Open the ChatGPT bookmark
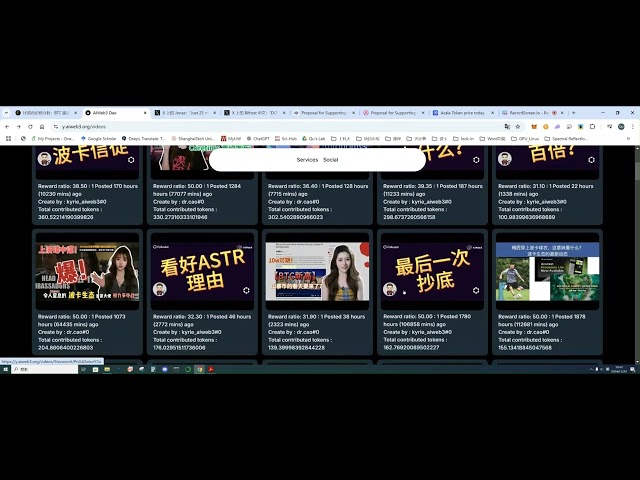Viewport: 640px width, 480px height. click(x=258, y=139)
